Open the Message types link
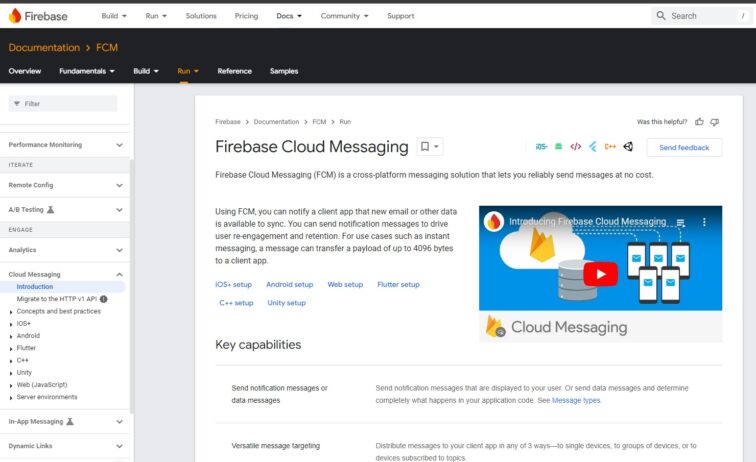Screen dimensions: 756x462 tap(576, 400)
